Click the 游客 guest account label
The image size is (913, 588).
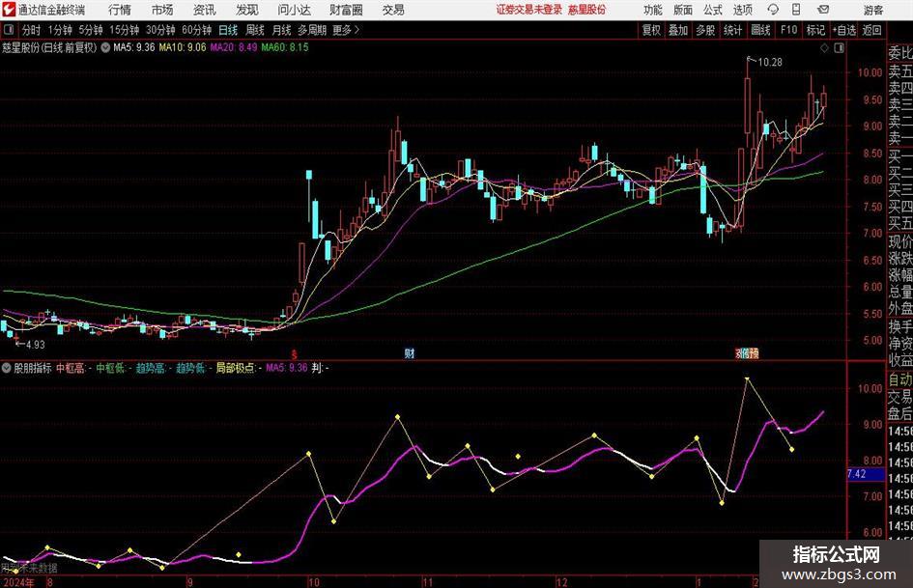[x=872, y=10]
